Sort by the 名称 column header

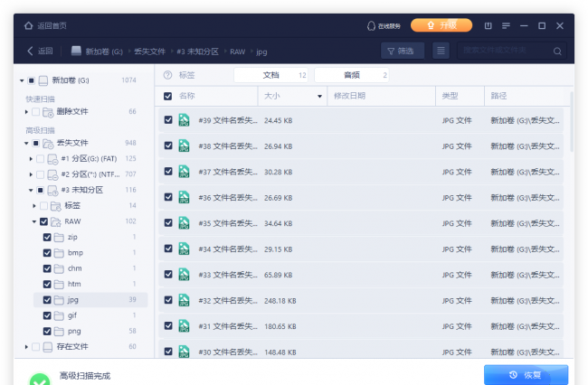pos(186,96)
